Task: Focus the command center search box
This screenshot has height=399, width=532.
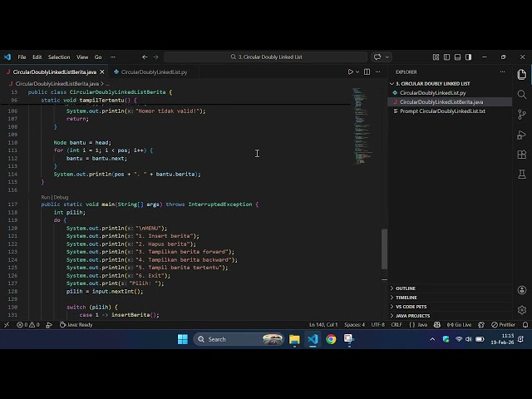Action: [266, 57]
